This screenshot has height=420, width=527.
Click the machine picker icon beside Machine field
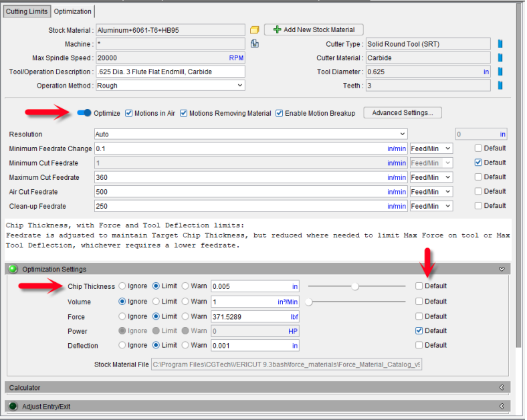(254, 43)
